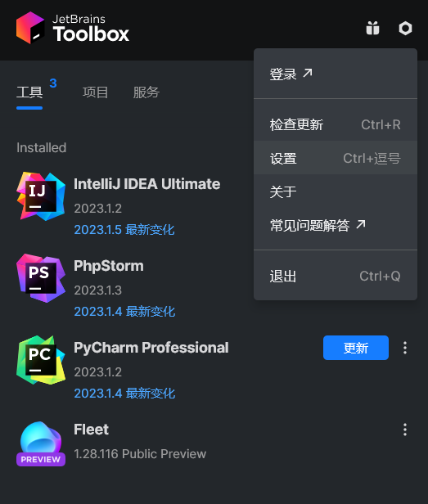428x504 pixels.
Task: Click the IntelliJ IDEA Ultimate icon
Action: click(41, 196)
